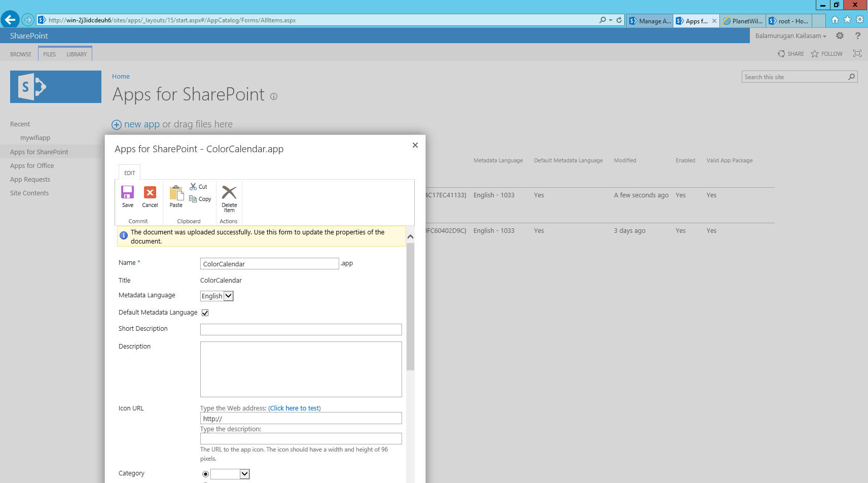
Task: Save the app properties form
Action: (128, 196)
